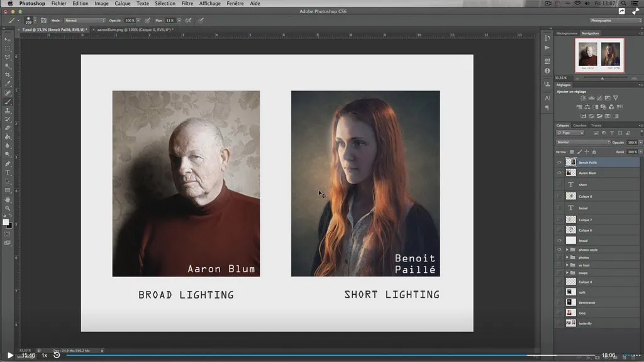Click the Navigation panel preview thumbnail
Screen dimensions: 644x362
pyautogui.click(x=599, y=55)
